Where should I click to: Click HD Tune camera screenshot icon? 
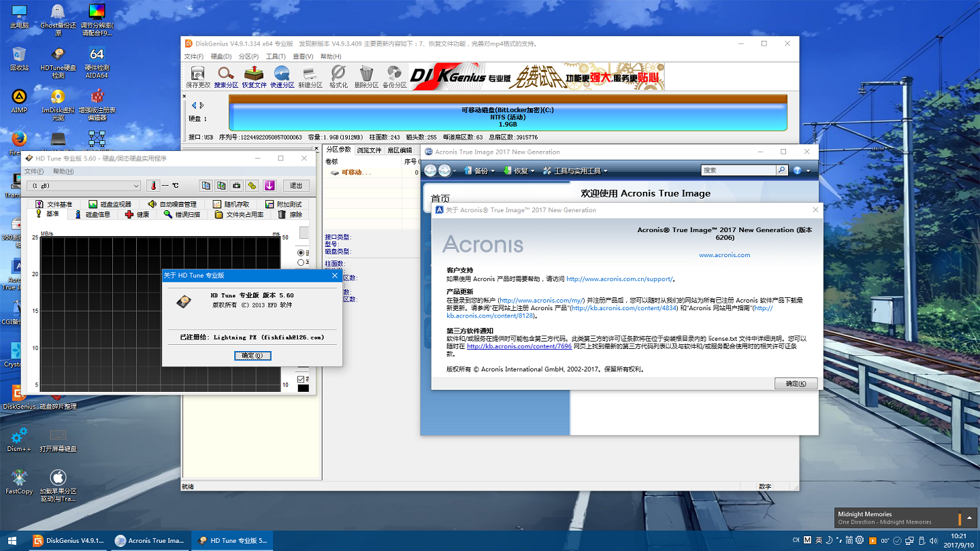[236, 186]
